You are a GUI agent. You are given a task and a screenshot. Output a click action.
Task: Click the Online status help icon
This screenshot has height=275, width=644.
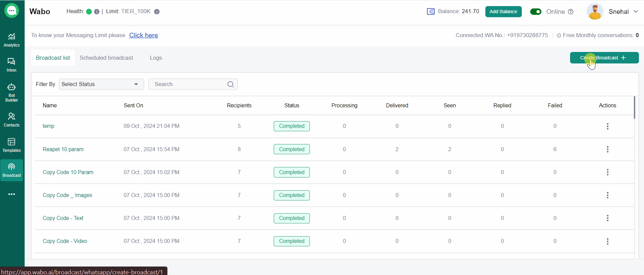pos(571,12)
